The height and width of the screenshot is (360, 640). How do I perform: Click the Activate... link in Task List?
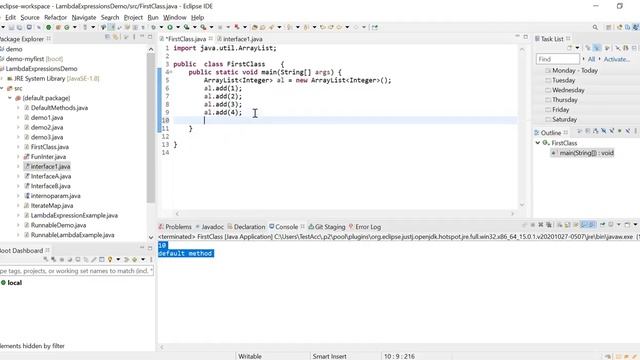[616, 59]
